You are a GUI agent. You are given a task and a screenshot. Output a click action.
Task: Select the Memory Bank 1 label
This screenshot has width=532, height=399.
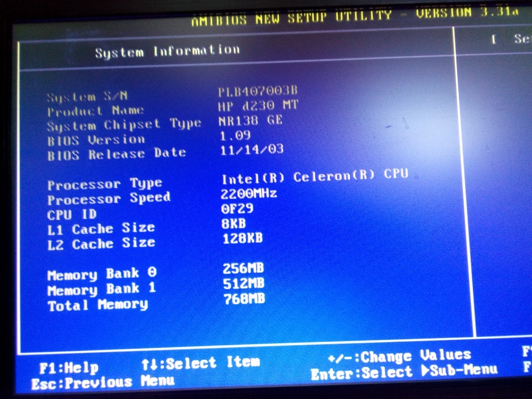(x=101, y=289)
